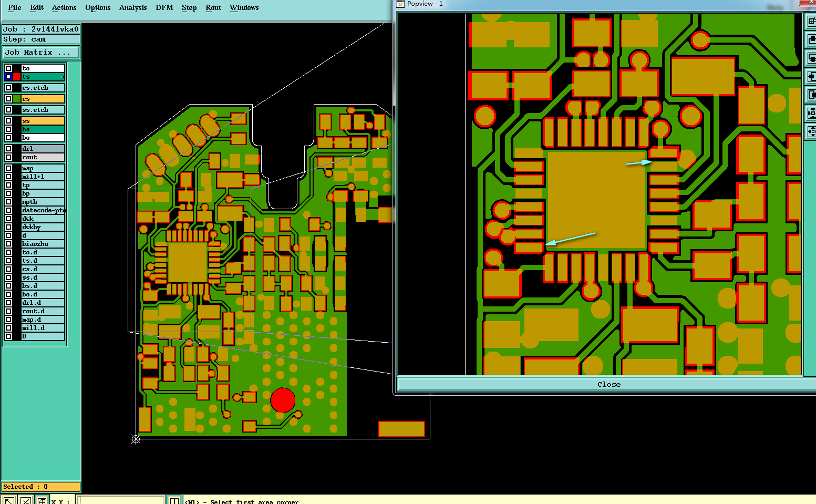
Task: Toggle visibility checkbox for layer 'cs'
Action: (x=8, y=99)
